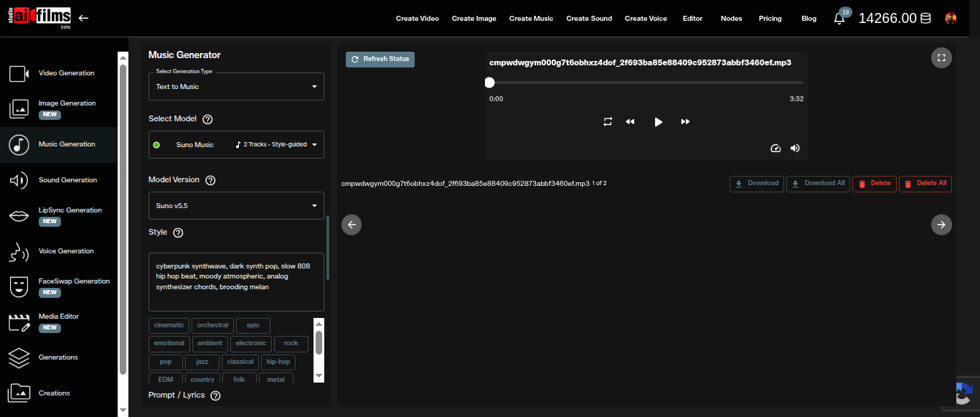Select the rock style tag

291,344
